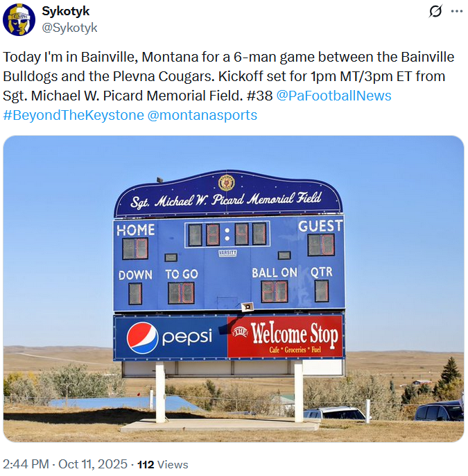This screenshot has width=468, height=476.
Task: Click the emblem atop the scoreboard sign
Action: (226, 182)
